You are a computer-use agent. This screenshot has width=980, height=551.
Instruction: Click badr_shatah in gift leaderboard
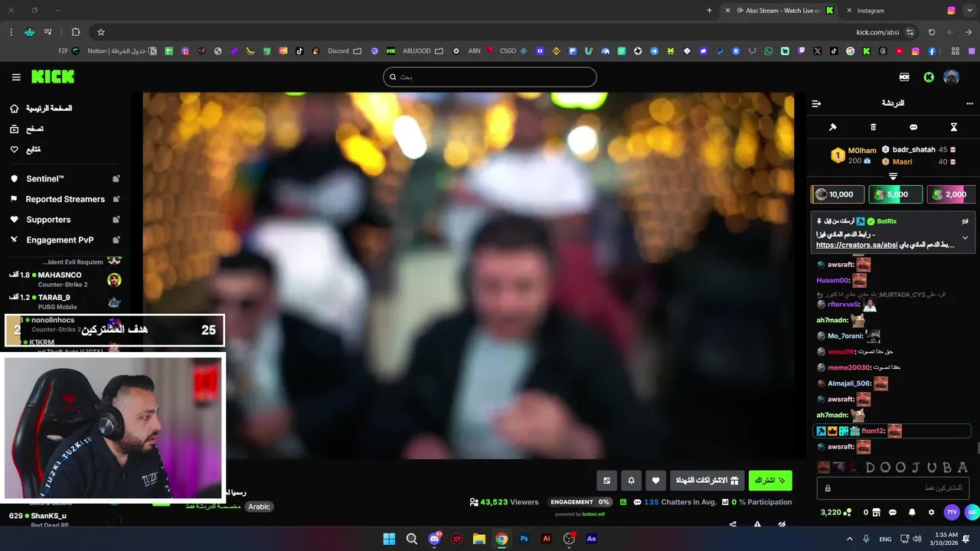[x=919, y=150]
